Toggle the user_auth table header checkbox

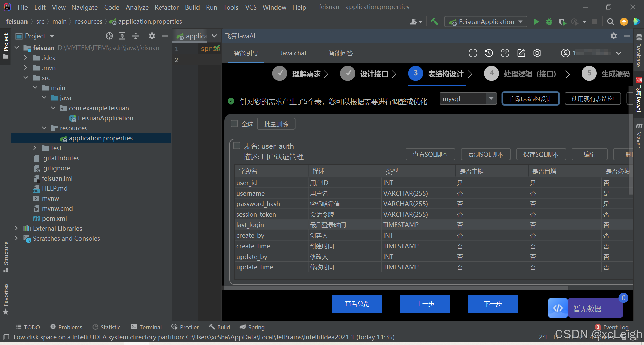click(x=237, y=145)
